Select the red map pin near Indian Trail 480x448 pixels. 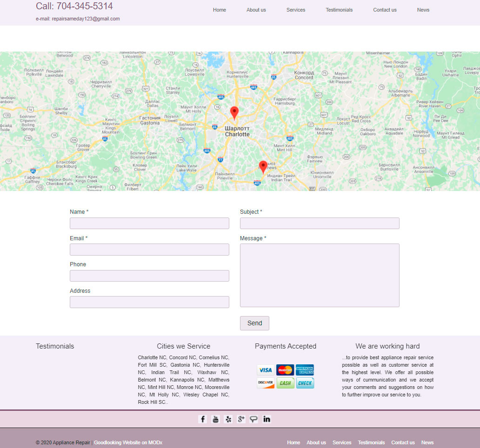[263, 167]
